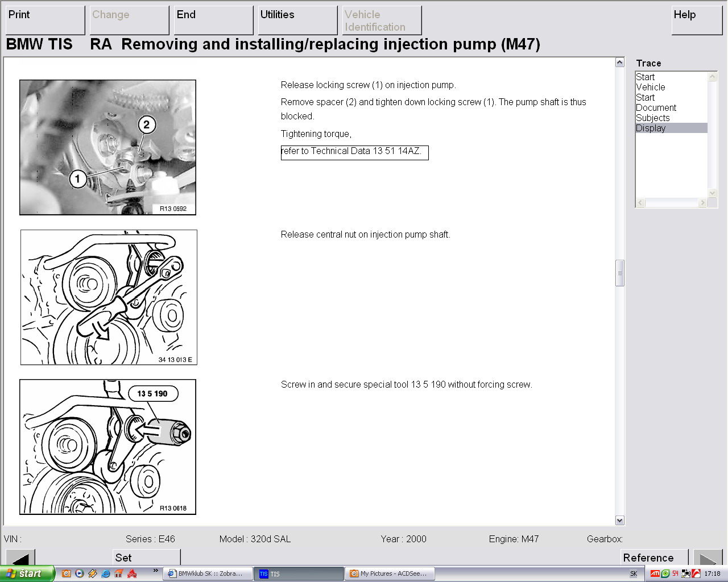The image size is (728, 582).
Task: Click the green circular tray icon
Action: click(665, 574)
